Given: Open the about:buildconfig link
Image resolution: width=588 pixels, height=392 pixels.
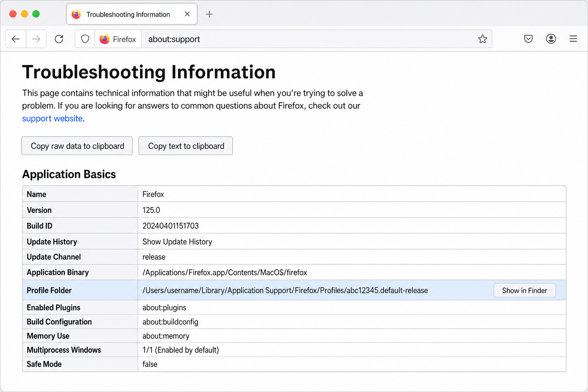Looking at the screenshot, I should coord(170,322).
